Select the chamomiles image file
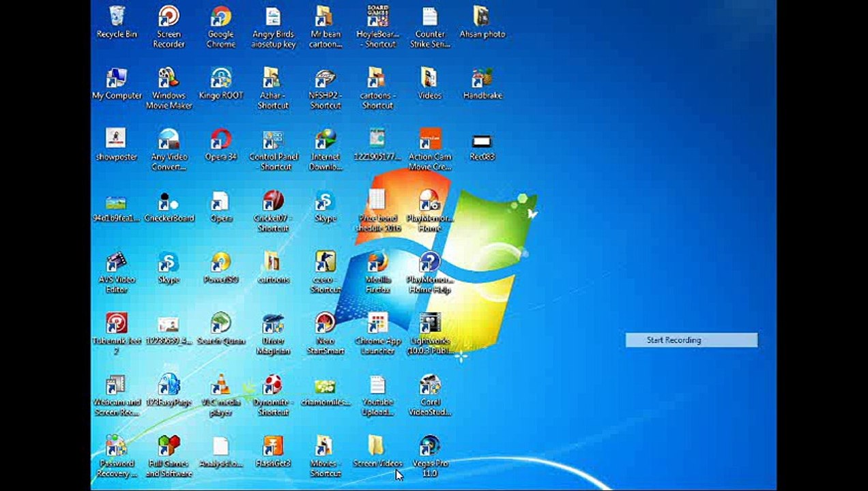The width and height of the screenshot is (868, 491). tap(325, 391)
